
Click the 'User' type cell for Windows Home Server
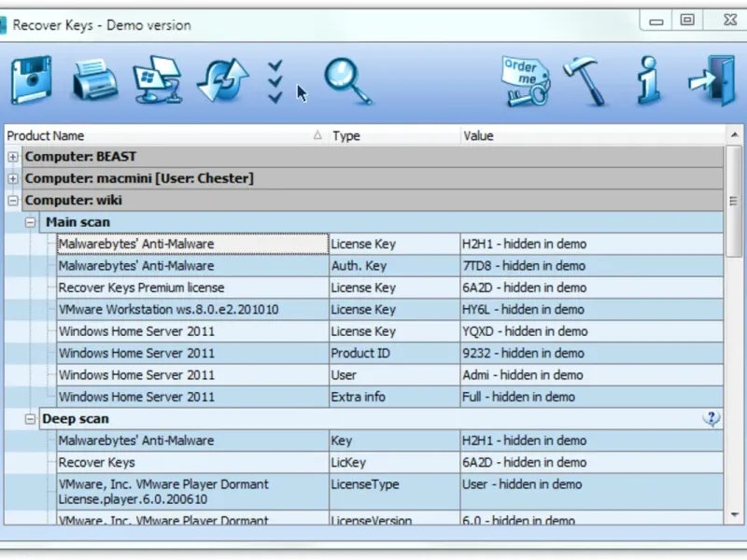(394, 375)
